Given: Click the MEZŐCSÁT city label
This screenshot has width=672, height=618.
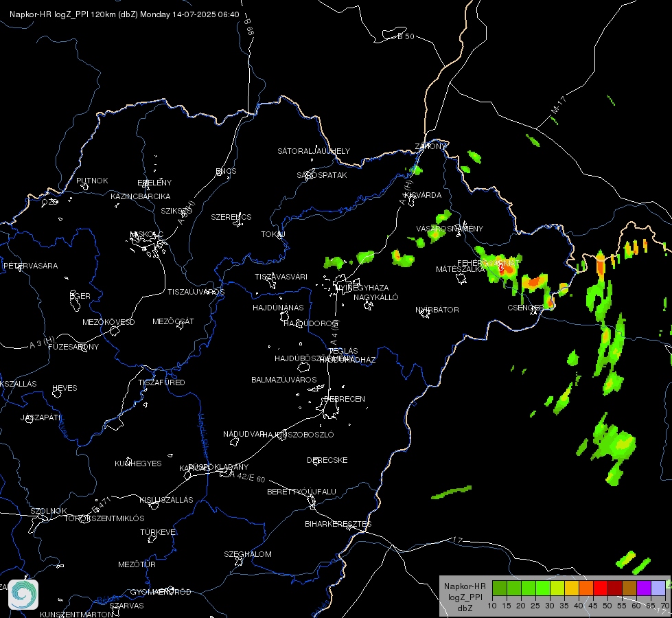Looking at the screenshot, I should 173,321.
